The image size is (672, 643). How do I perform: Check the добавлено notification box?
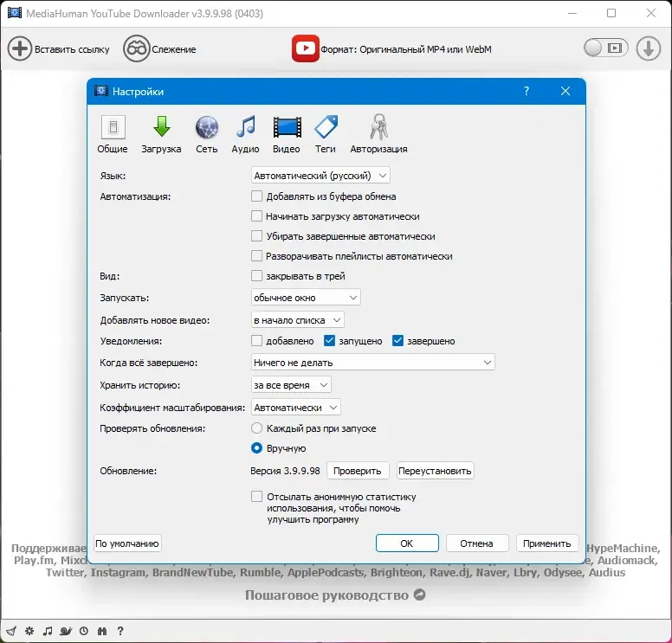tap(256, 341)
